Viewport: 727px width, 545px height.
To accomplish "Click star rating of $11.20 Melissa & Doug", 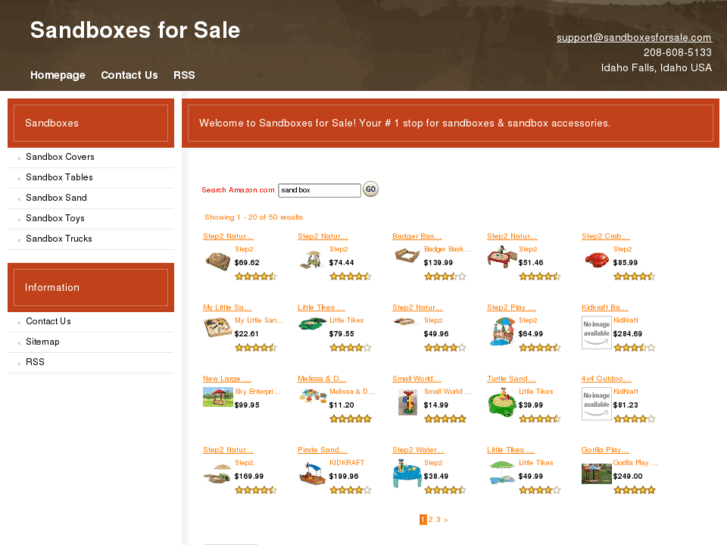I will (x=351, y=419).
